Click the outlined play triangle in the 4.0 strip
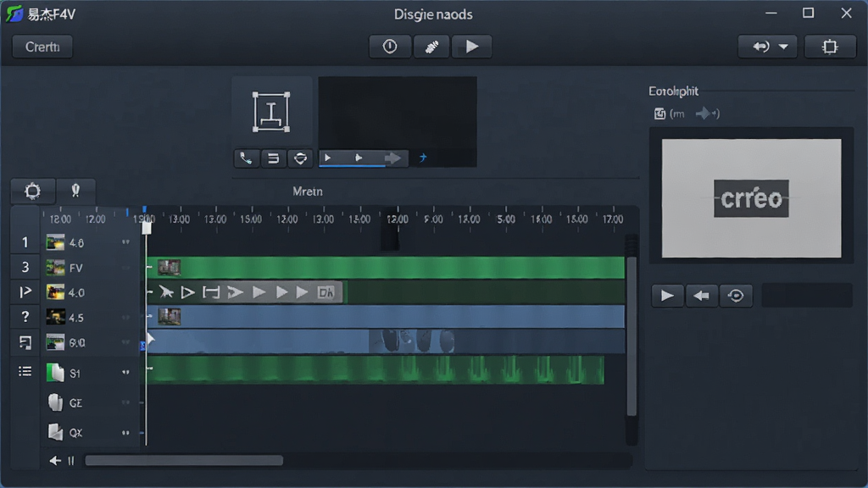Image resolution: width=868 pixels, height=488 pixels. coord(187,292)
